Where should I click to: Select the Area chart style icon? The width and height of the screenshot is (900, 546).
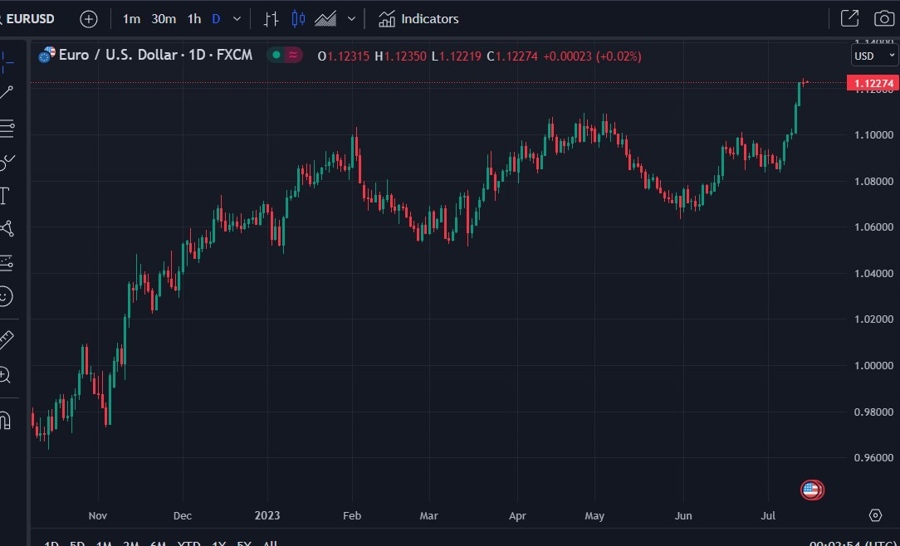pyautogui.click(x=325, y=19)
